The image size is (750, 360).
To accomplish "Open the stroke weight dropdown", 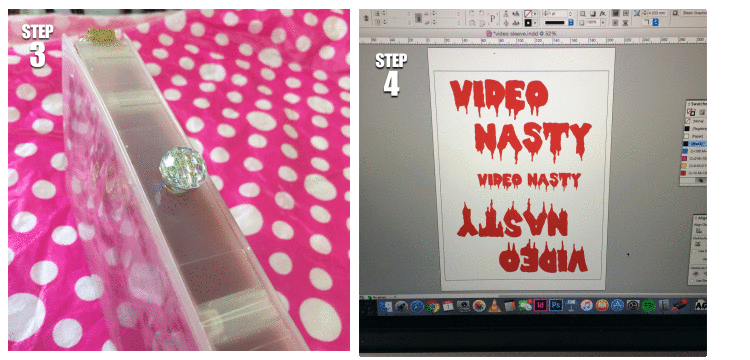I will pyautogui.click(x=571, y=13).
